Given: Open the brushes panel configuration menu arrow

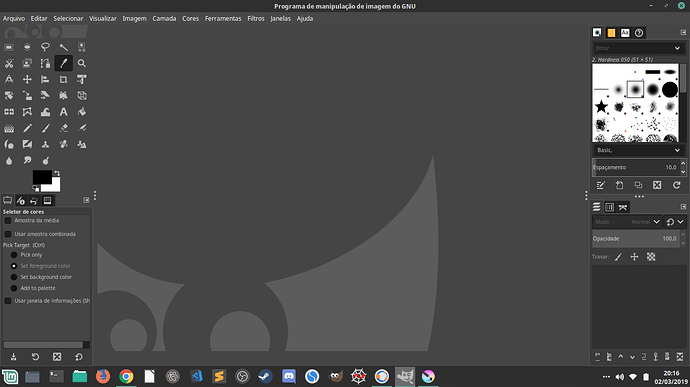Looking at the screenshot, I should [x=683, y=33].
